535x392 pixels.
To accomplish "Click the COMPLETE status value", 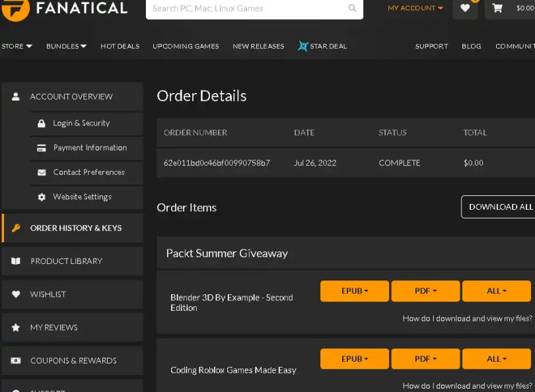I will (399, 163).
